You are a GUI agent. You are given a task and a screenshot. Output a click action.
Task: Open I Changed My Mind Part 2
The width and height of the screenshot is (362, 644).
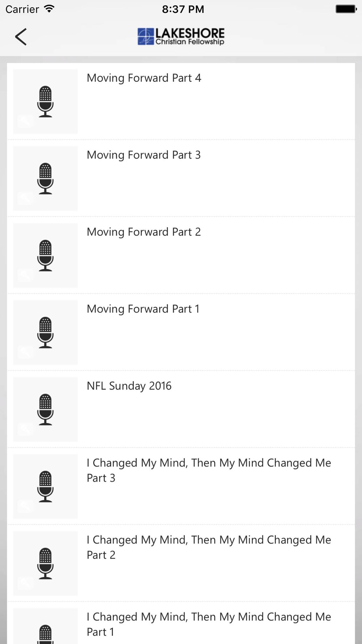click(209, 547)
